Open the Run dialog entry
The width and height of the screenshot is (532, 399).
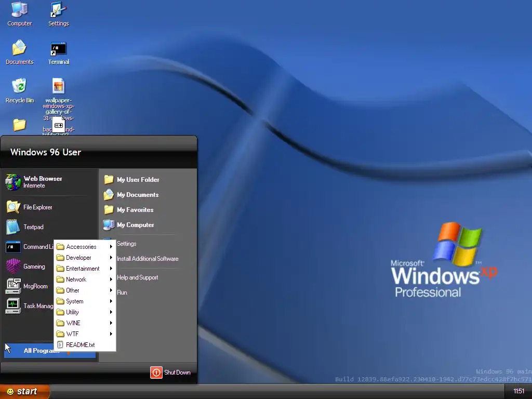click(x=122, y=292)
